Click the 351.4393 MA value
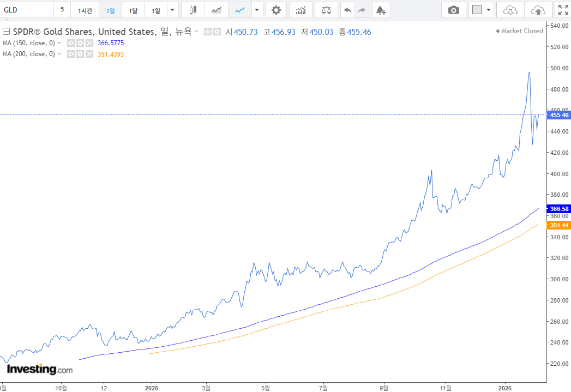571x392 pixels. point(111,54)
